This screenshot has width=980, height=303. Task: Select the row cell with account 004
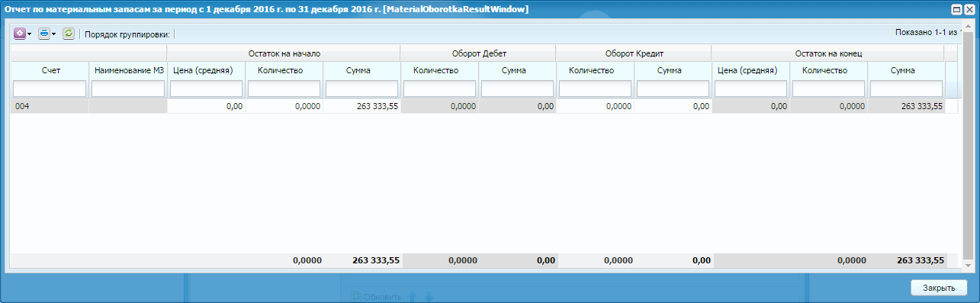(50, 107)
